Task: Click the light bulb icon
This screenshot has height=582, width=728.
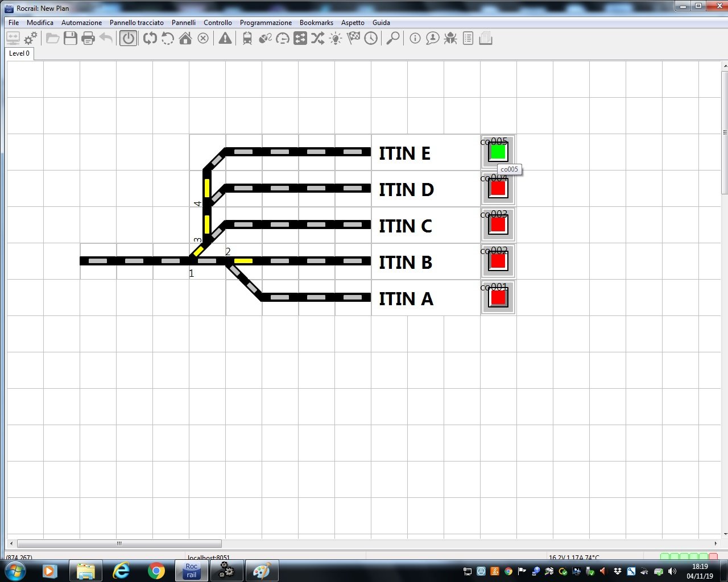Action: click(336, 39)
